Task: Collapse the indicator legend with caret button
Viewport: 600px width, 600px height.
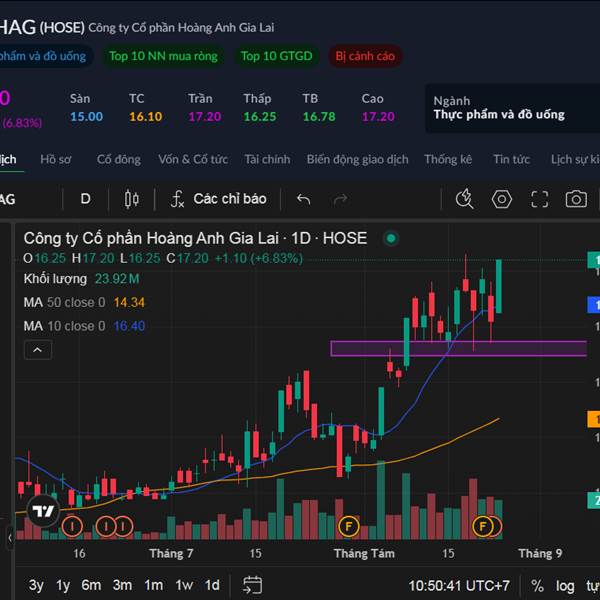Action: [38, 350]
